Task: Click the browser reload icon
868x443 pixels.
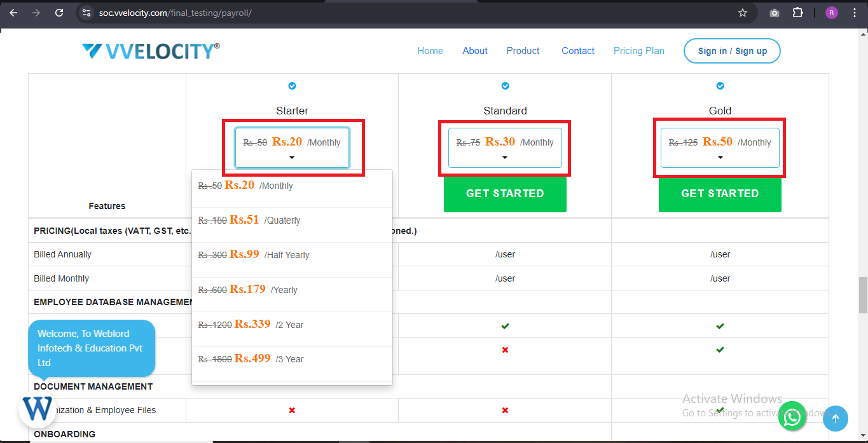Action: coord(59,13)
